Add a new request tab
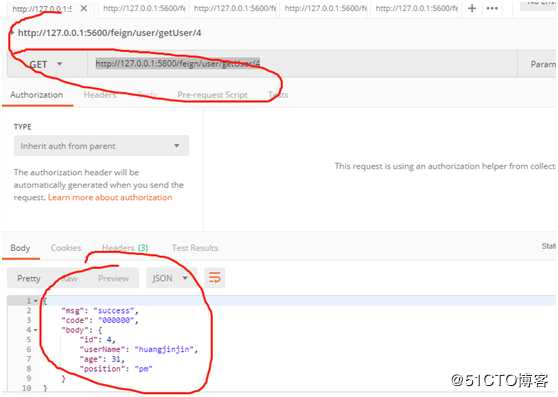 pyautogui.click(x=472, y=8)
